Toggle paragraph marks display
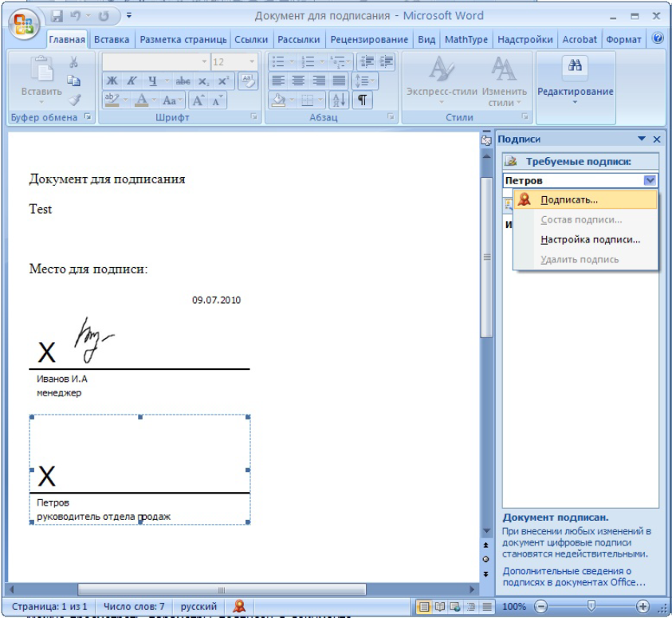The width and height of the screenshot is (672, 618). coord(363,100)
